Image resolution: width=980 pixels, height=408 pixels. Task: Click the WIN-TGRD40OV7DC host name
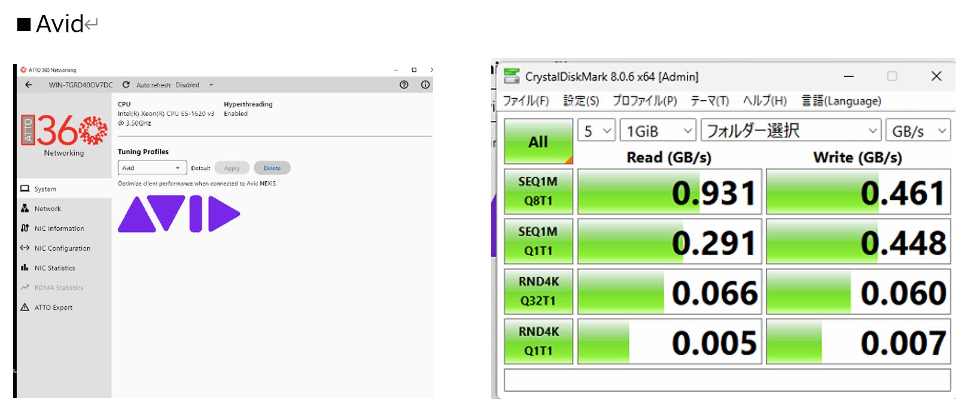[80, 85]
